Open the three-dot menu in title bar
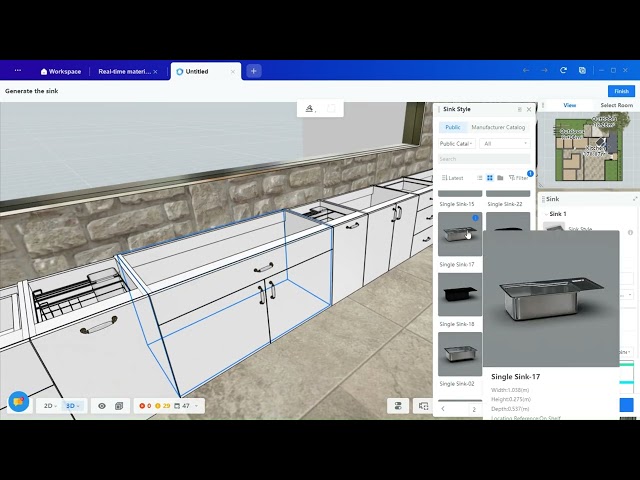 coord(18,71)
